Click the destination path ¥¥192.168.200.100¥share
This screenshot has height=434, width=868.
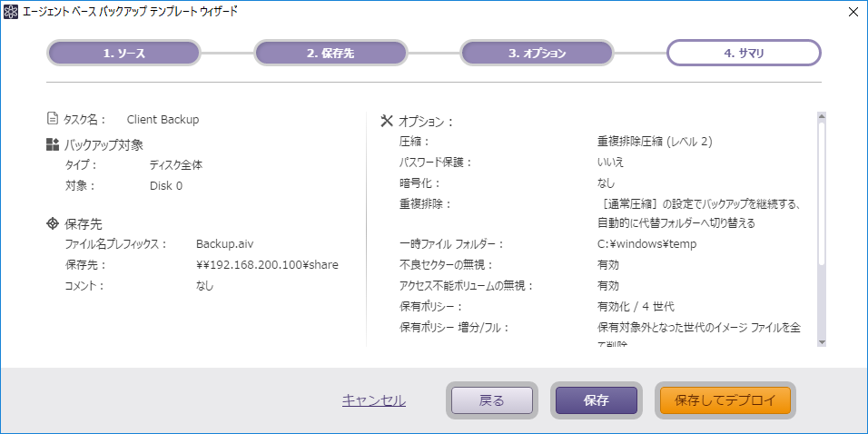[x=267, y=264]
